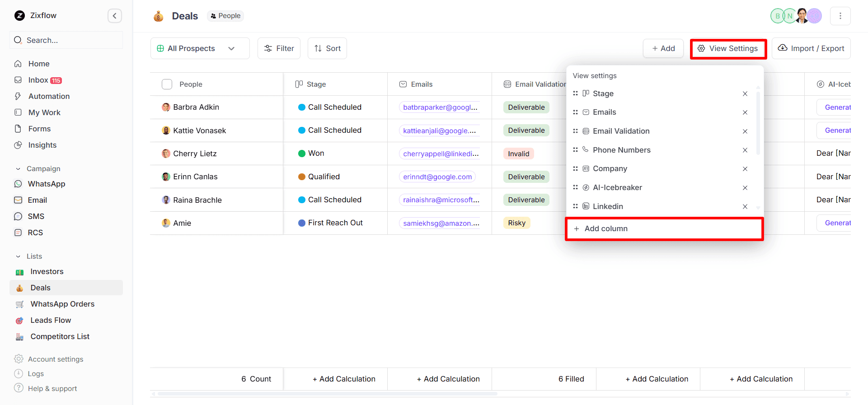This screenshot has width=868, height=405.
Task: Collapse the sidebar with the arrow button
Action: 115,16
